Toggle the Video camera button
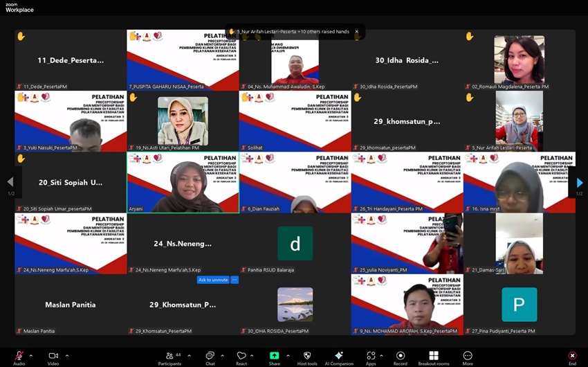Viewport: 588px width, 367px height. coord(53,355)
